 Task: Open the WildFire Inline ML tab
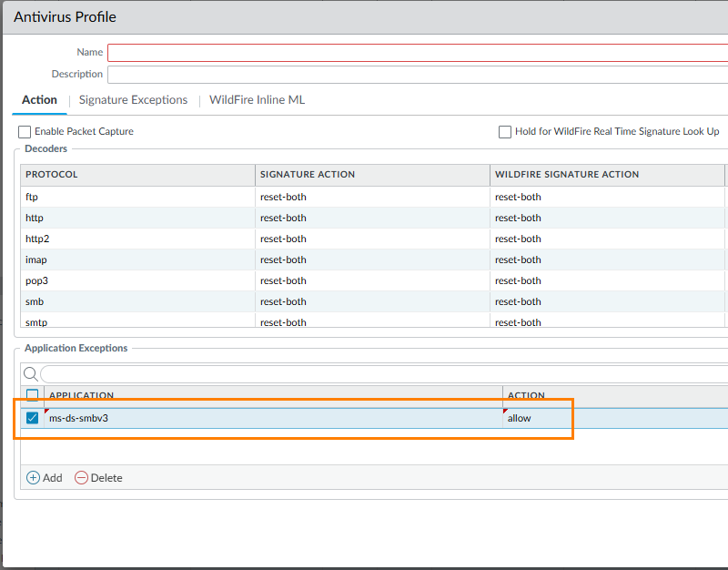(257, 100)
